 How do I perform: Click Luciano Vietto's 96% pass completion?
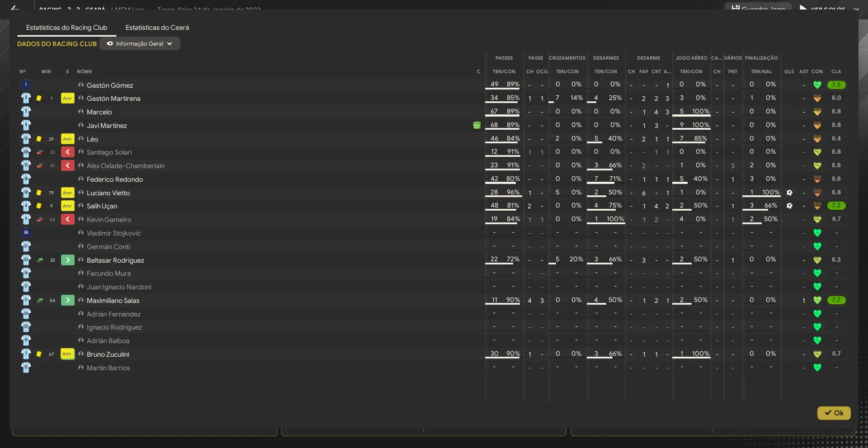tap(513, 192)
